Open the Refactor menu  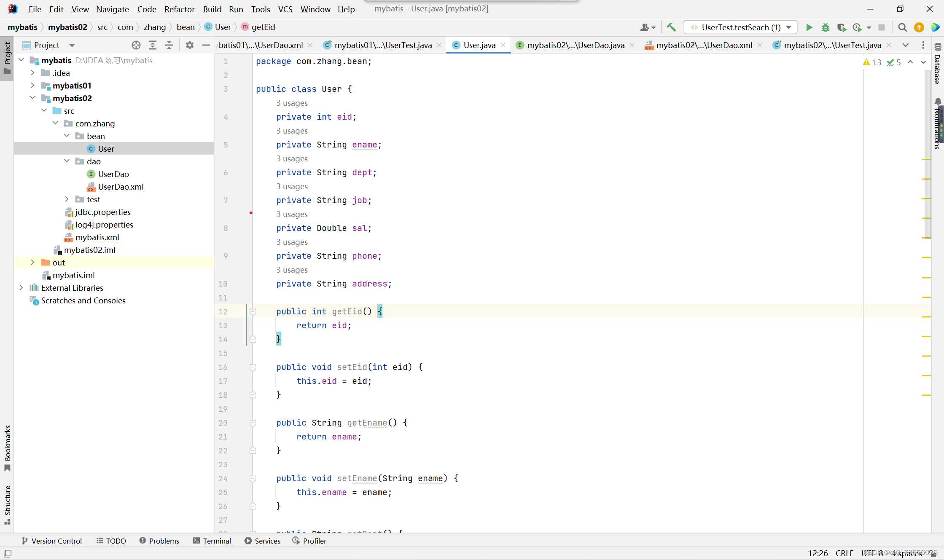179,9
